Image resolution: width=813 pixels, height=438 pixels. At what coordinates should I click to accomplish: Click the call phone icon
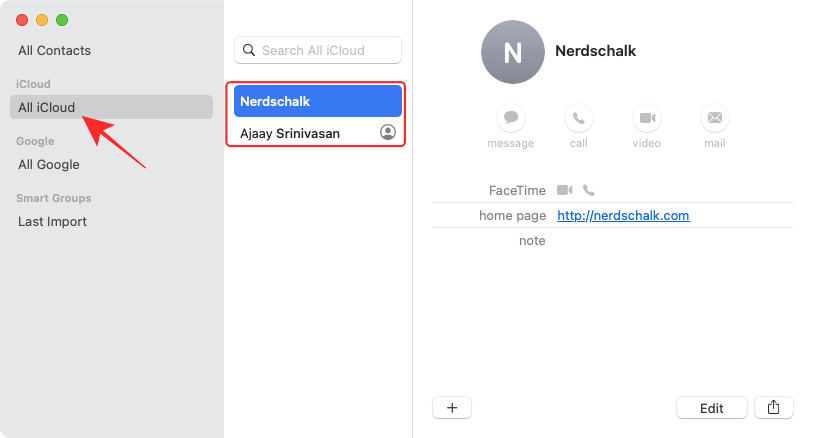point(578,118)
